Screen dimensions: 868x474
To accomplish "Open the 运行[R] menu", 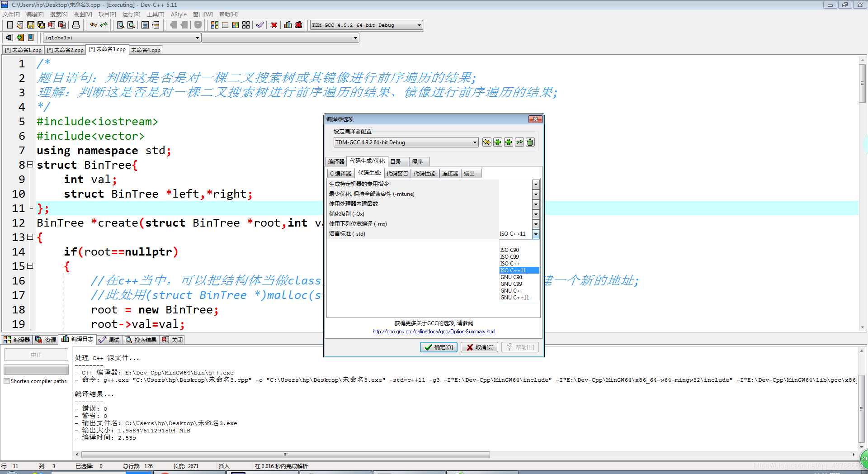I will (131, 14).
